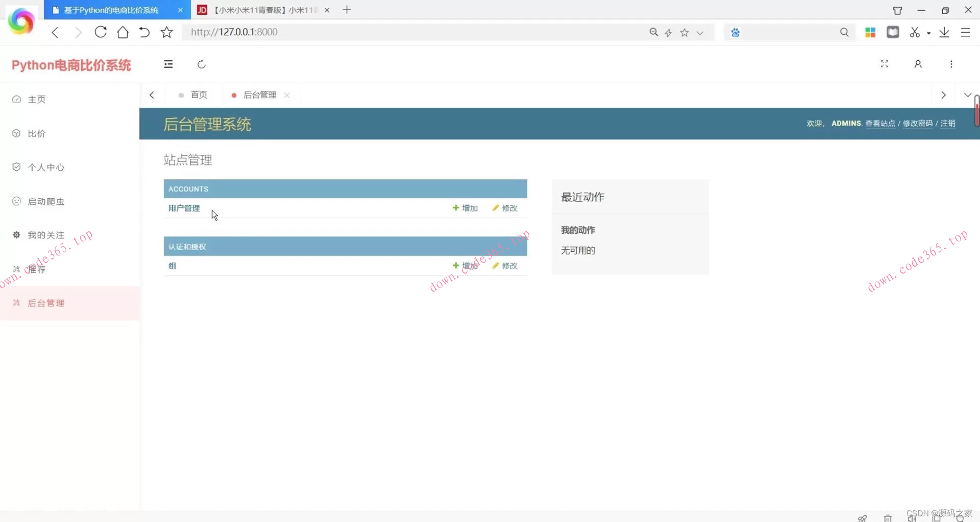Viewport: 980px width, 522px height.
Task: Click the tab strip right scroll arrow
Action: (x=943, y=95)
